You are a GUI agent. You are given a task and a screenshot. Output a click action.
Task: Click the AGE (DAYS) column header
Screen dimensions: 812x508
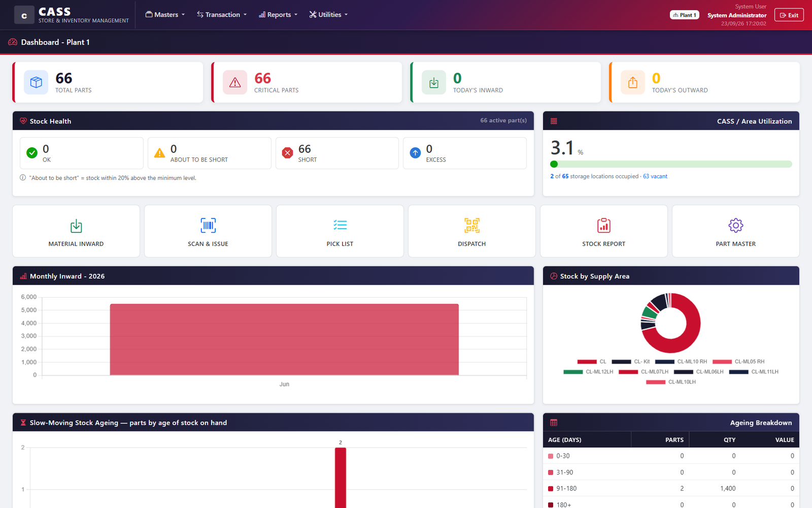[565, 440]
